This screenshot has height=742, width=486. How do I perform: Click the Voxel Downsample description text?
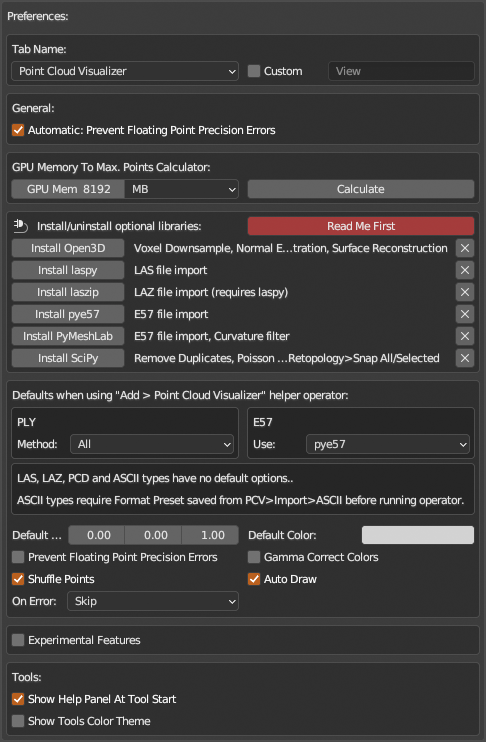click(291, 248)
